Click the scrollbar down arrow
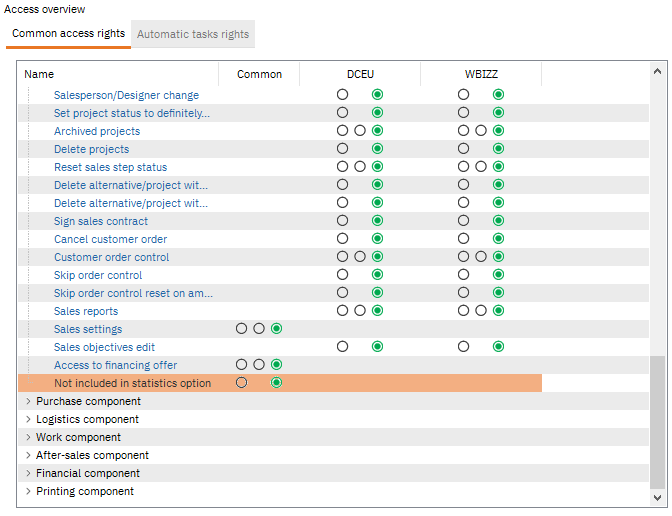This screenshot has width=672, height=516. (658, 496)
